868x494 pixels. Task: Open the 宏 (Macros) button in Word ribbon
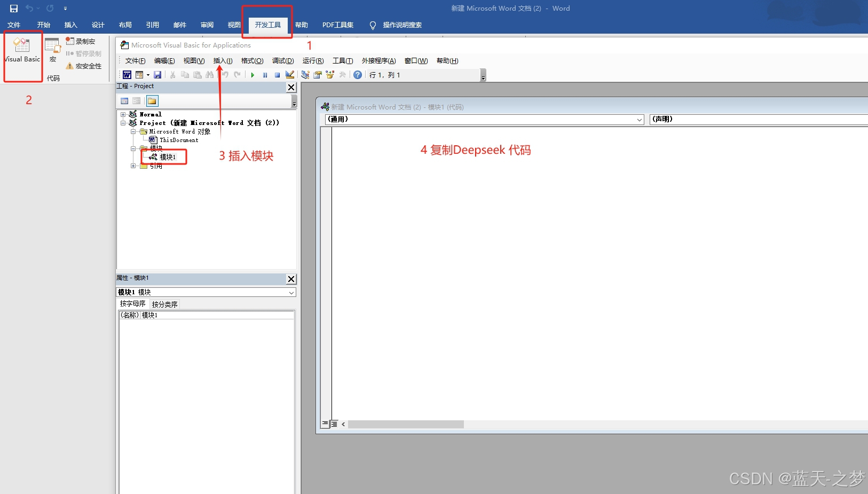(52, 51)
